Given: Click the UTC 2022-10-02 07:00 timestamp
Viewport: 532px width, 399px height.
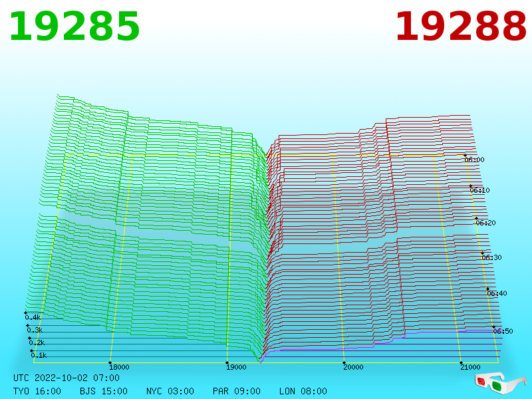Looking at the screenshot, I should coord(66,378).
